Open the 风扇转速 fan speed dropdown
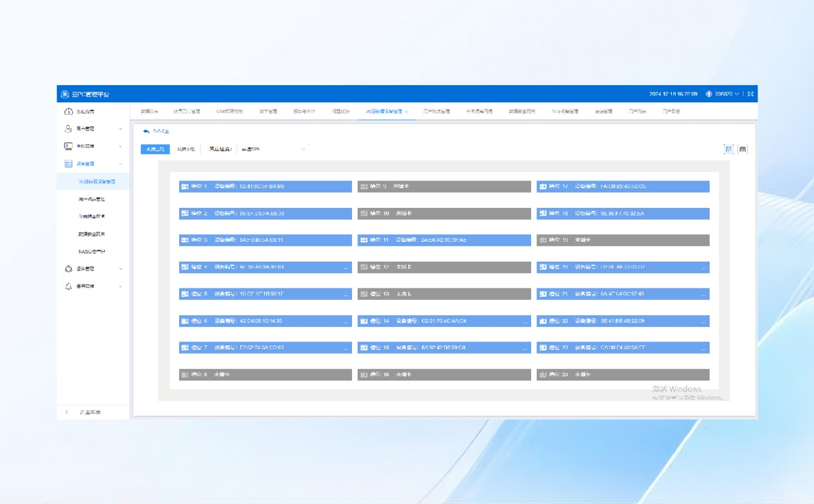 coord(273,149)
